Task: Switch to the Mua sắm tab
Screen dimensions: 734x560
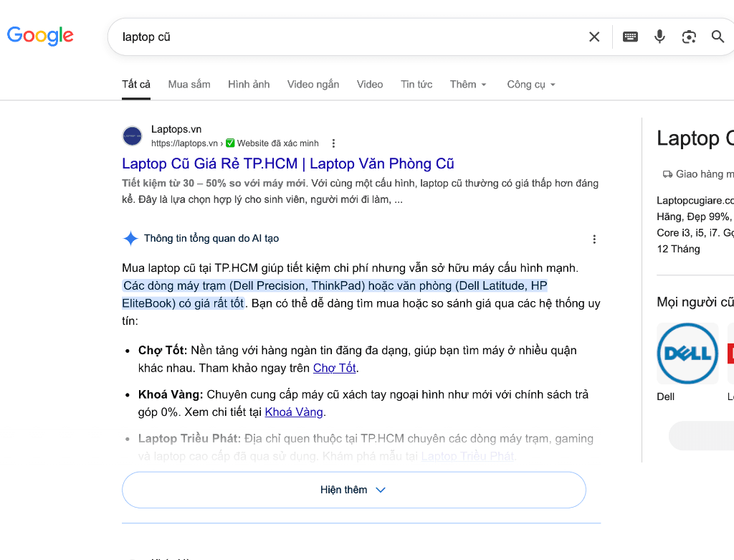Action: pyautogui.click(x=189, y=85)
